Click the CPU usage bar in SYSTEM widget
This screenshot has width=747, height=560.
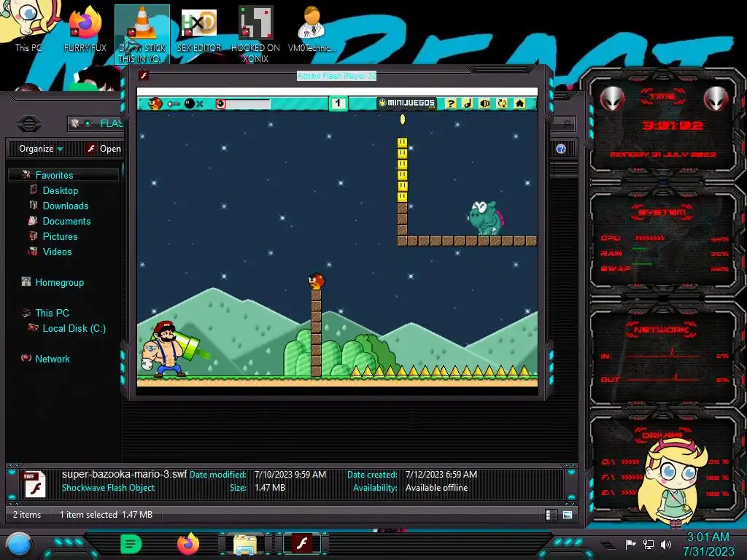(x=649, y=238)
